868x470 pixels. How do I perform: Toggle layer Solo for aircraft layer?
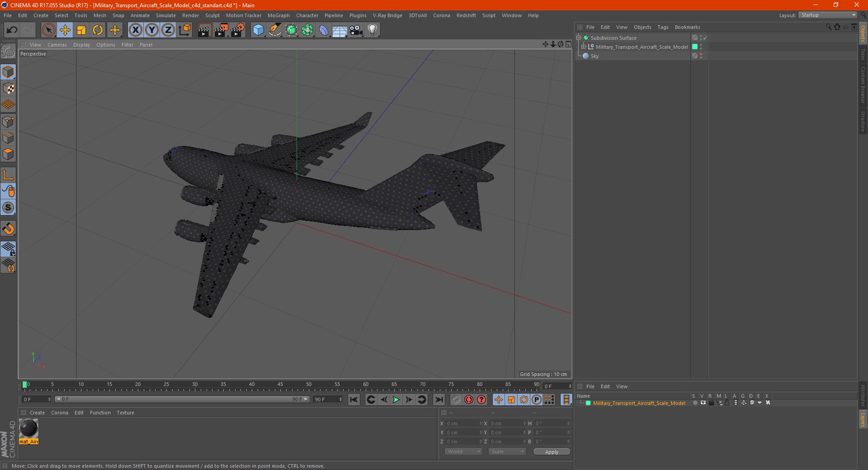(695, 403)
